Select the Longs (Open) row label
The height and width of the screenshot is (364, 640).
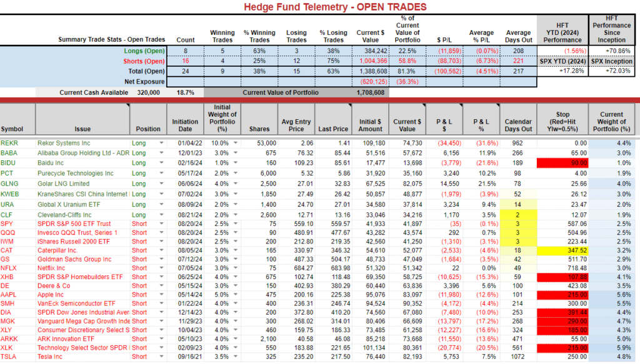pyautogui.click(x=144, y=51)
